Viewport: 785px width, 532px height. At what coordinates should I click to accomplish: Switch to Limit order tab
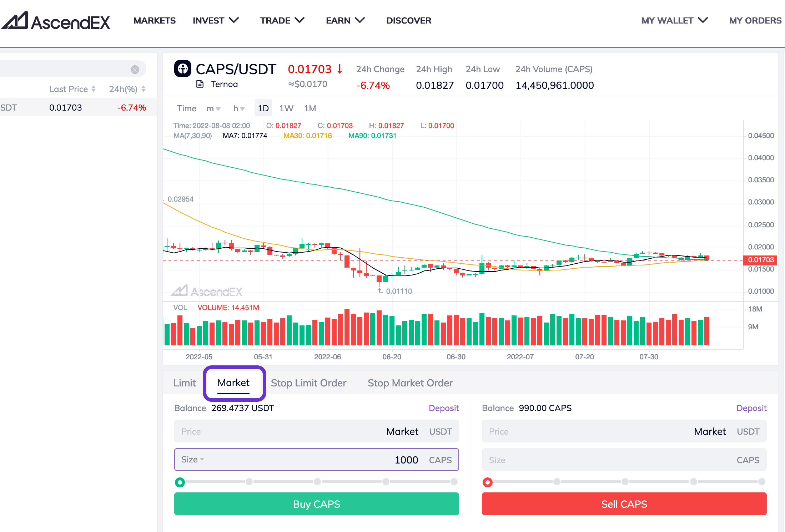(185, 383)
